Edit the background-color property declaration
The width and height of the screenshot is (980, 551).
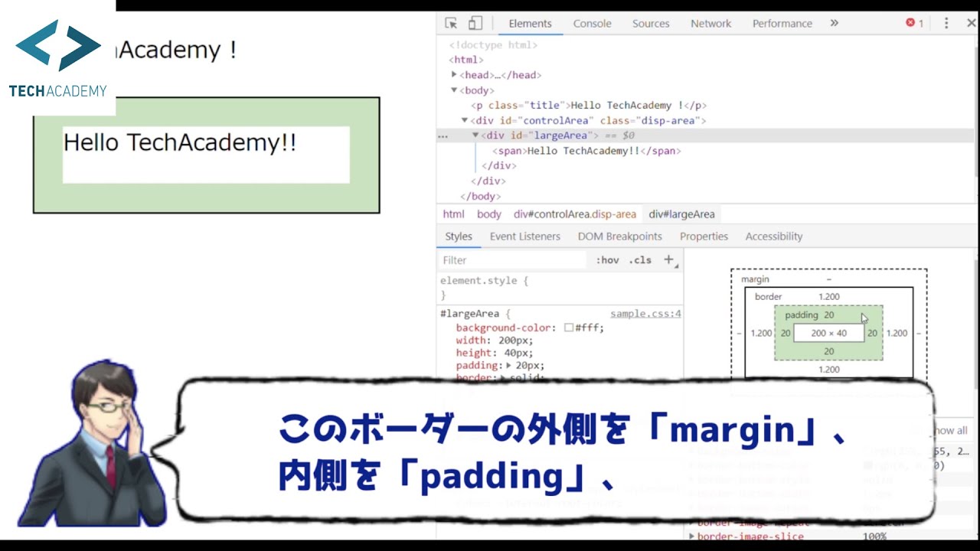click(530, 328)
